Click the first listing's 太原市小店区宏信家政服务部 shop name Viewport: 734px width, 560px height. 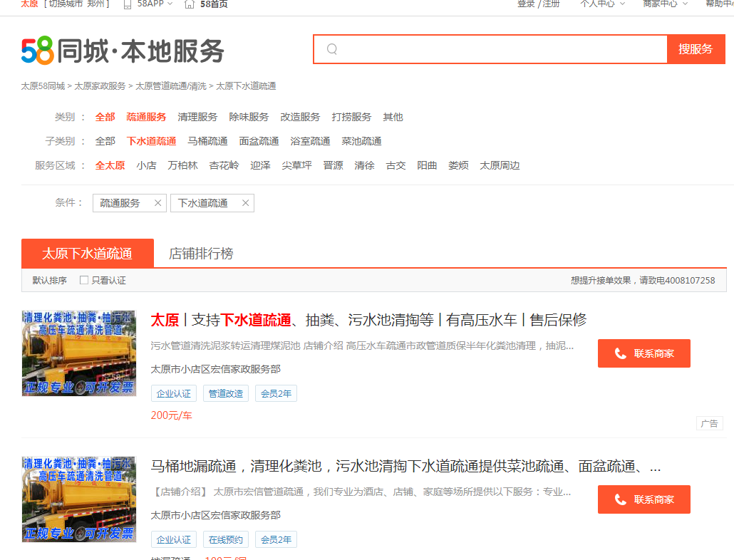[x=216, y=369]
